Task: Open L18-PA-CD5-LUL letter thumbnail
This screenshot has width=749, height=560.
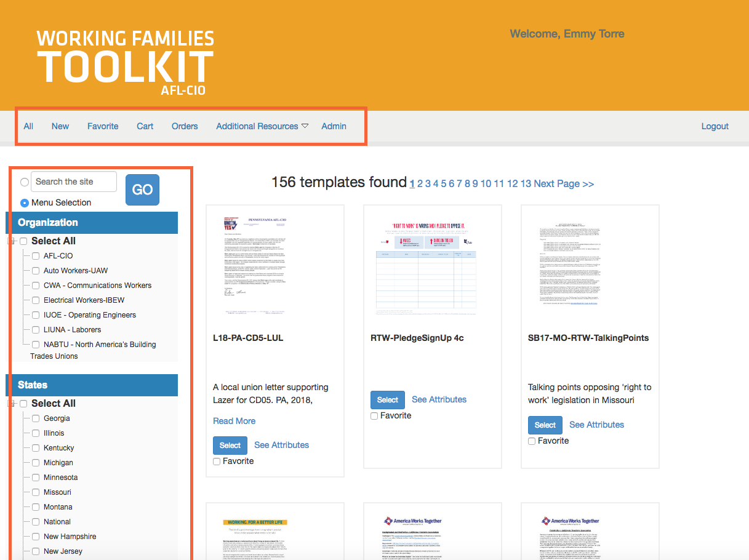Action: (x=257, y=265)
